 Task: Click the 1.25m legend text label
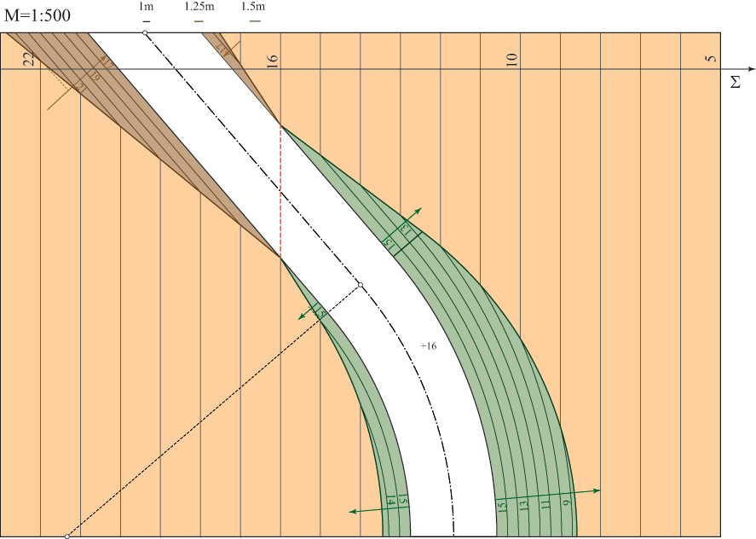(199, 7)
